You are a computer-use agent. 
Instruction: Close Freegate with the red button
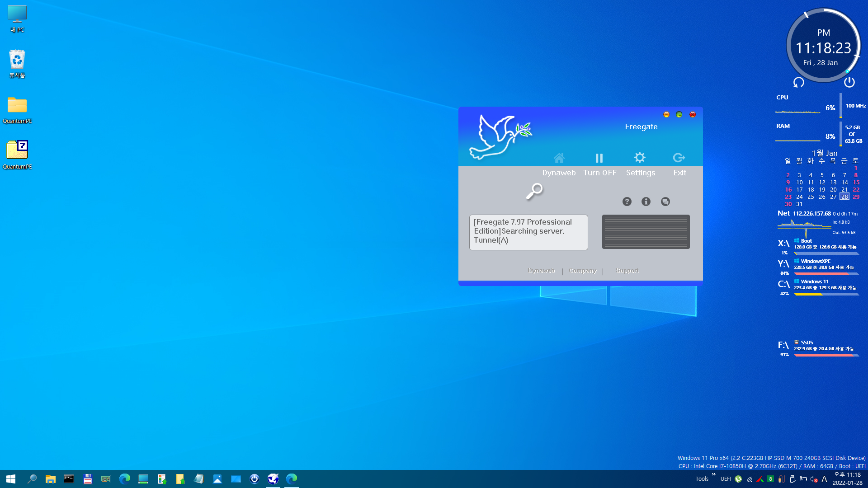[x=693, y=114]
